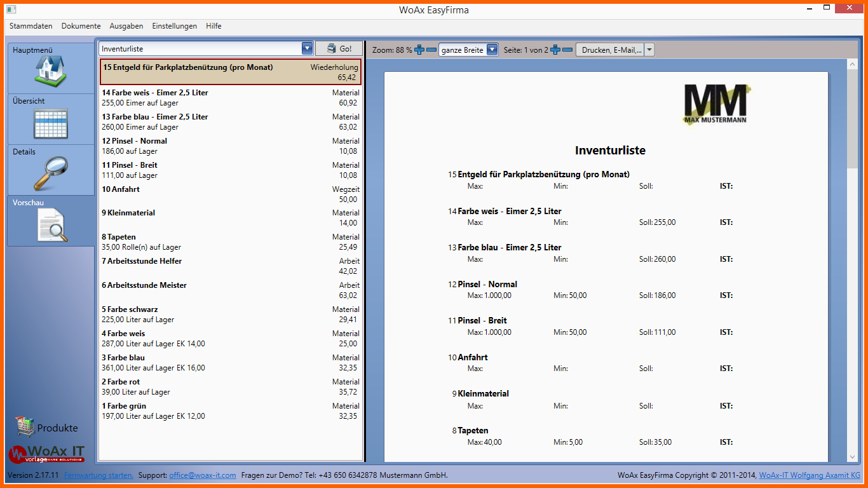Click the preview pane vertical scrollbar
This screenshot has height=488, width=868.
point(852,261)
